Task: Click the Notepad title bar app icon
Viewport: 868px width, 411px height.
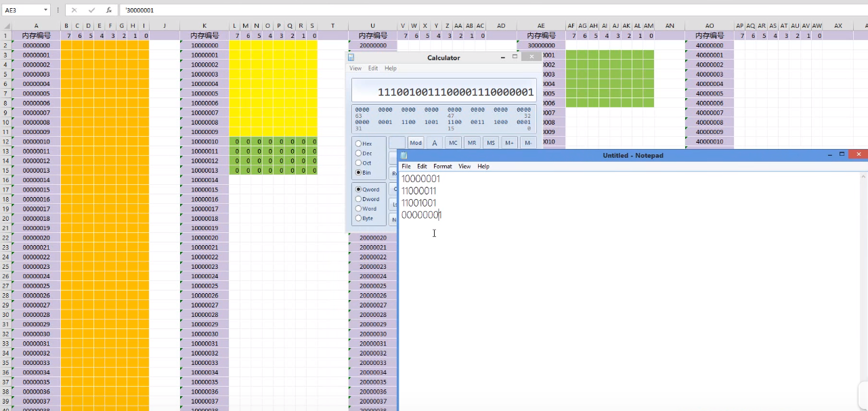Action: click(404, 155)
